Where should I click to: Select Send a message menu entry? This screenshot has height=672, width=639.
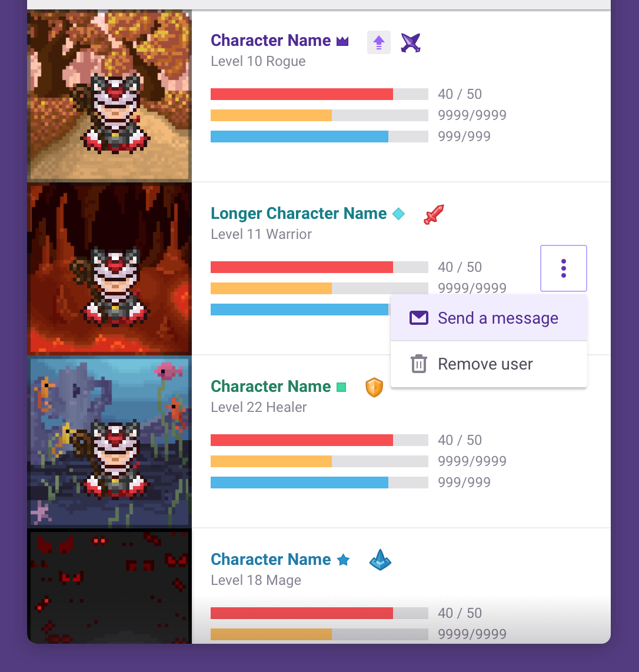tap(489, 318)
